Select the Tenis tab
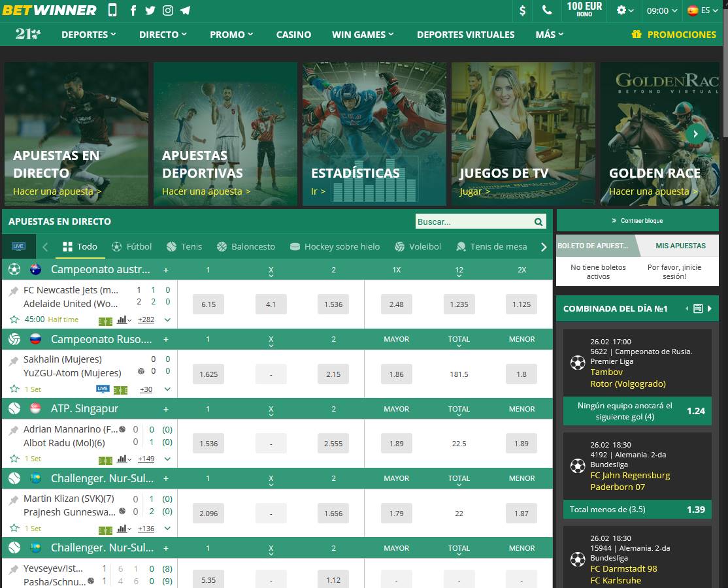Screen dimensions: 728x588 [x=184, y=246]
